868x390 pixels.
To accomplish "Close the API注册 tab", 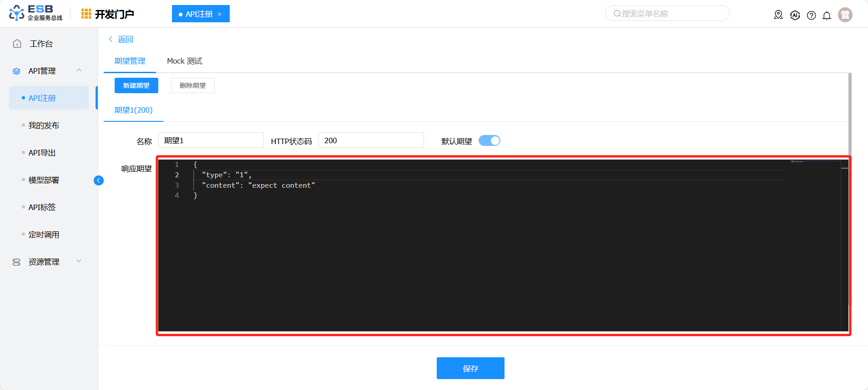I will pyautogui.click(x=219, y=14).
